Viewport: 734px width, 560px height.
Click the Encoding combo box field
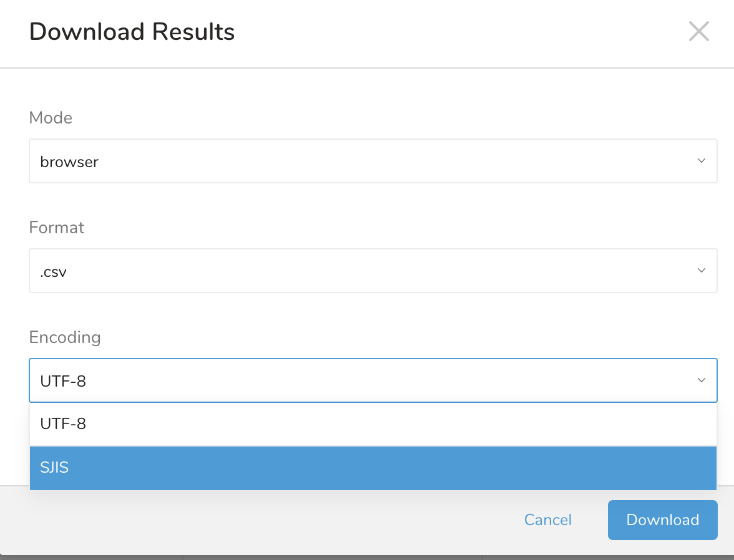point(373,380)
